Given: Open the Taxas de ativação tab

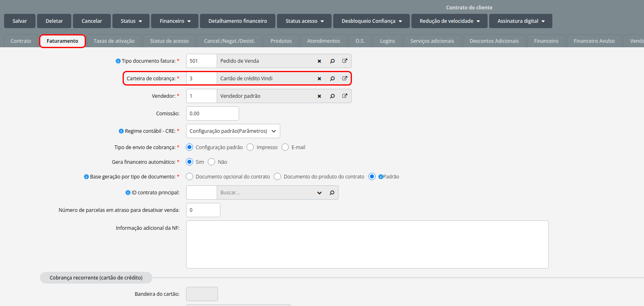Looking at the screenshot, I should coord(114,41).
